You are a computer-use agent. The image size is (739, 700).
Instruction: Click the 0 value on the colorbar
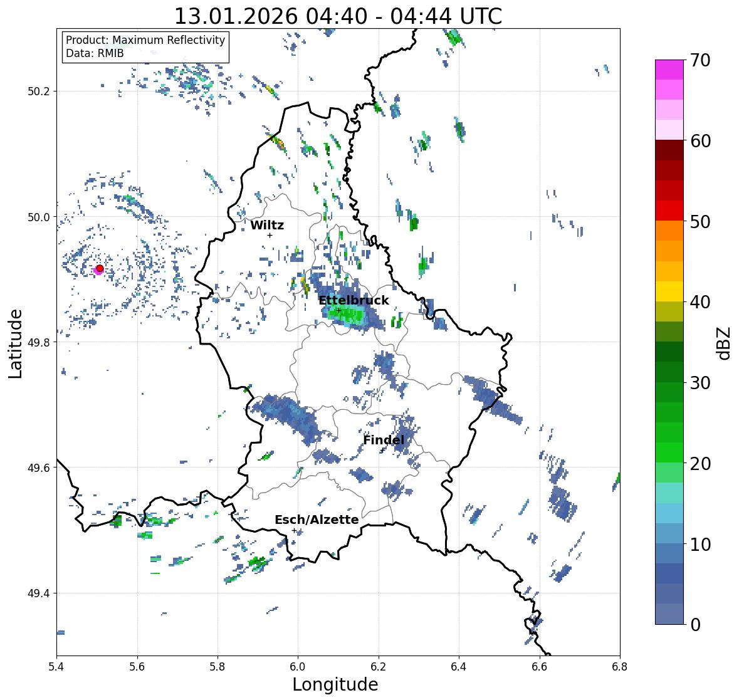pos(695,625)
